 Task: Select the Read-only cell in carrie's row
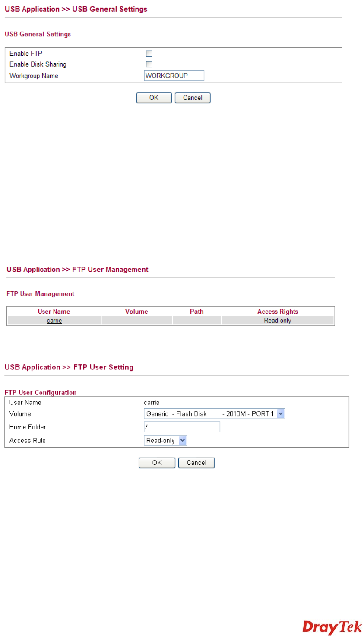point(278,321)
